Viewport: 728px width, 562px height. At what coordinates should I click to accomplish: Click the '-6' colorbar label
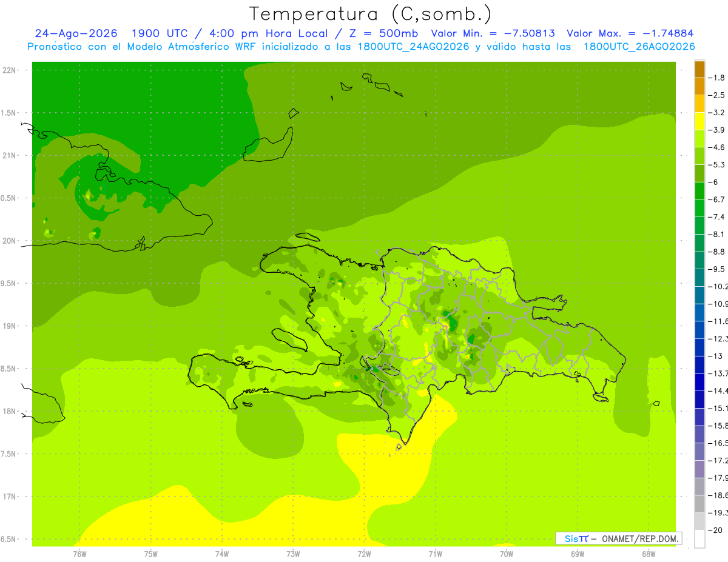coord(713,182)
